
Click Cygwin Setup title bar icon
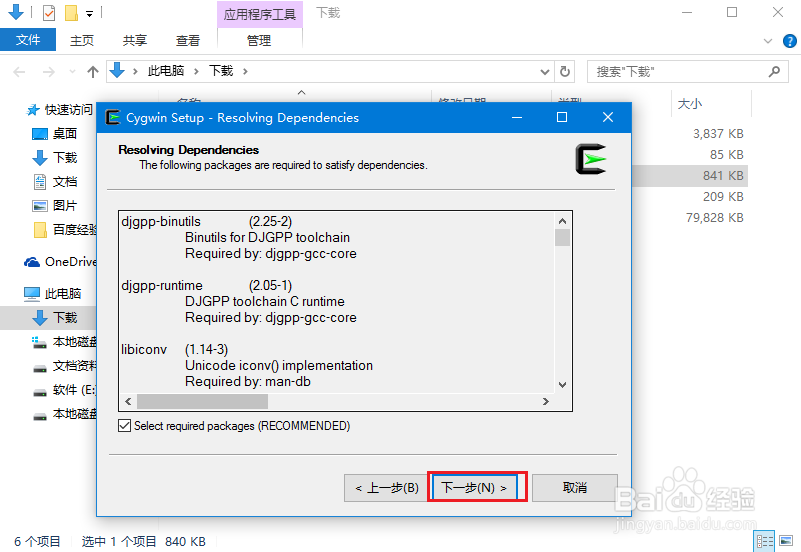click(x=112, y=117)
